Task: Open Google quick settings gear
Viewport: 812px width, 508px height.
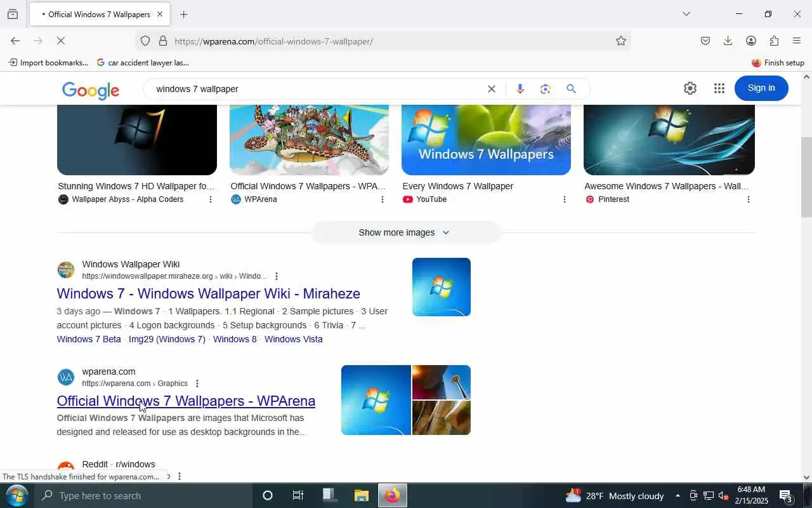Action: tap(690, 88)
